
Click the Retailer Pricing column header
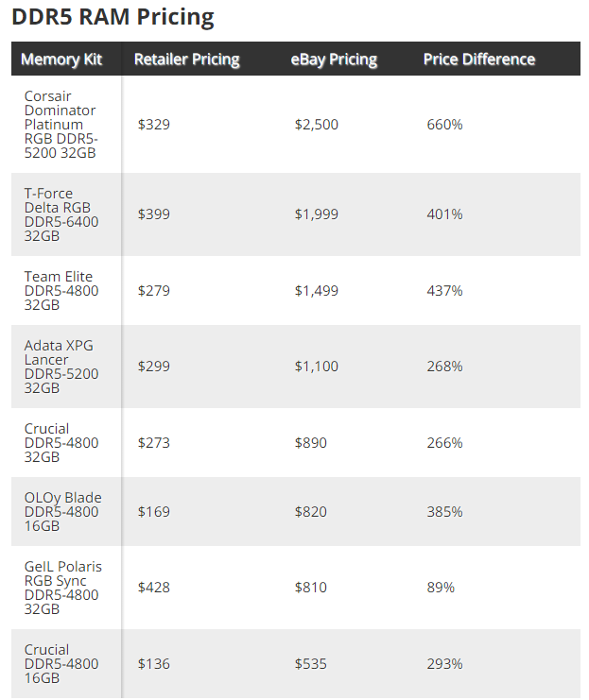(186, 60)
